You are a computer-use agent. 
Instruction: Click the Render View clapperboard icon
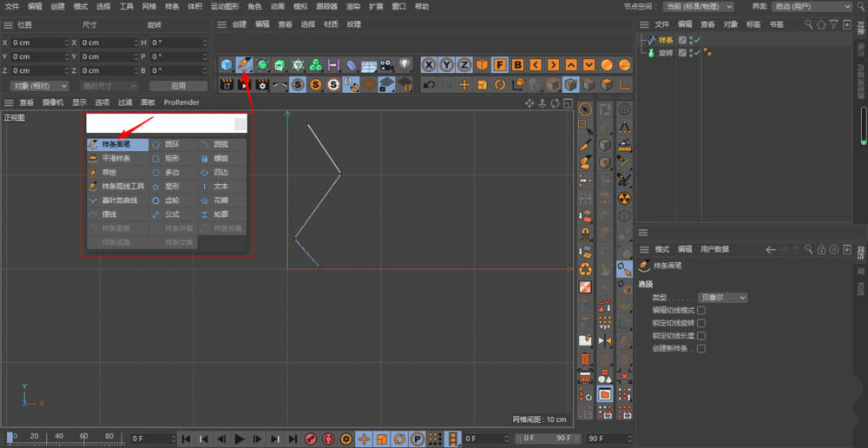coord(227,85)
